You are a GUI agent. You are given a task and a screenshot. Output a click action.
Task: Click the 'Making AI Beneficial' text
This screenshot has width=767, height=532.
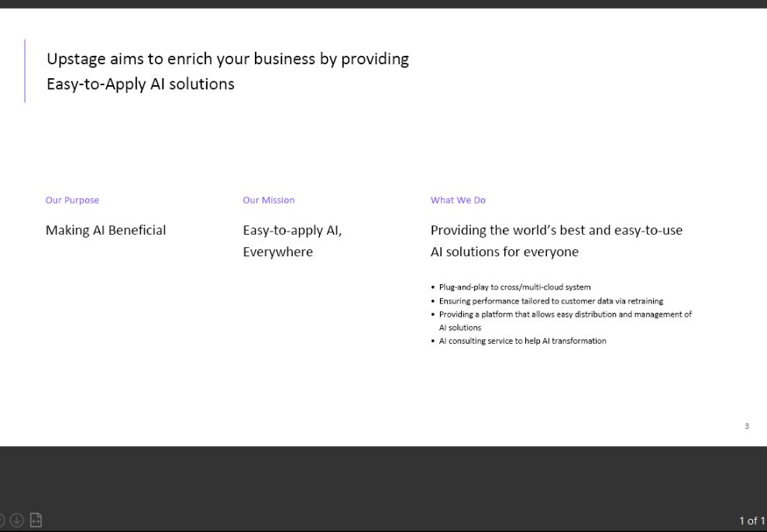[105, 230]
